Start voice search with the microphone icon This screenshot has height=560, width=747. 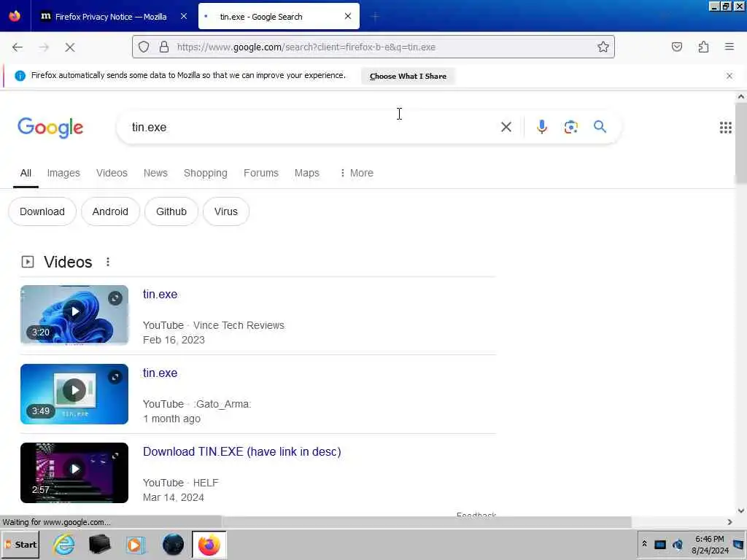542,127
